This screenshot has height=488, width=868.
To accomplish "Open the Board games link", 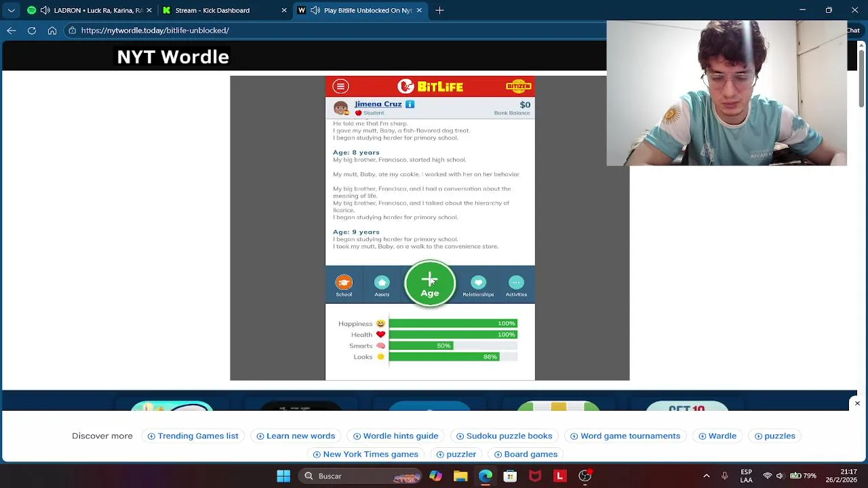I will coord(526,454).
